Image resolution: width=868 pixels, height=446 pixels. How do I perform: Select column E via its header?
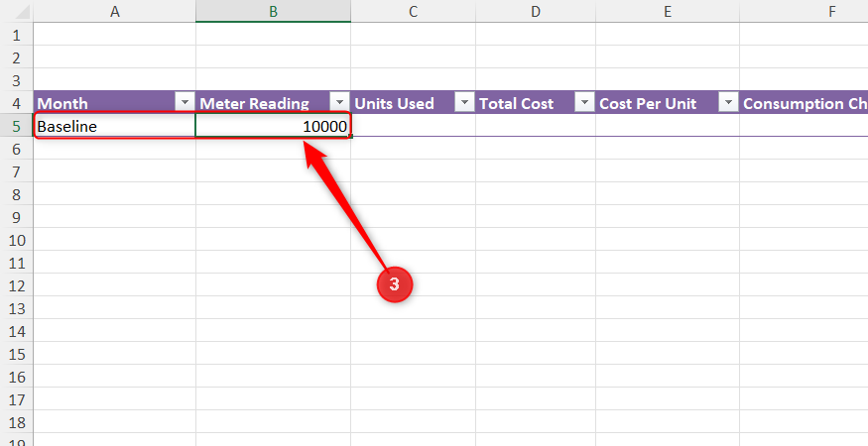pos(667,11)
